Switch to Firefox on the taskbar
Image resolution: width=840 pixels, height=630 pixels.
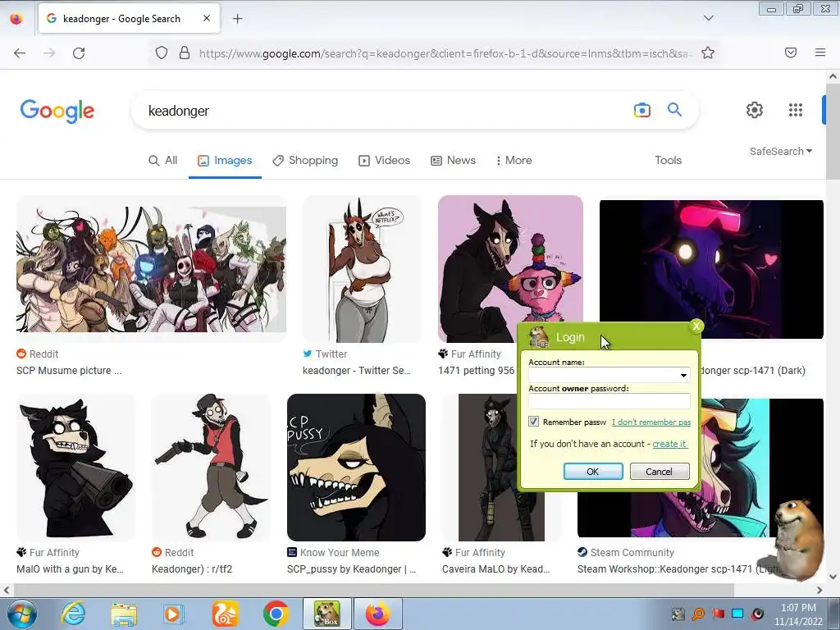(378, 614)
